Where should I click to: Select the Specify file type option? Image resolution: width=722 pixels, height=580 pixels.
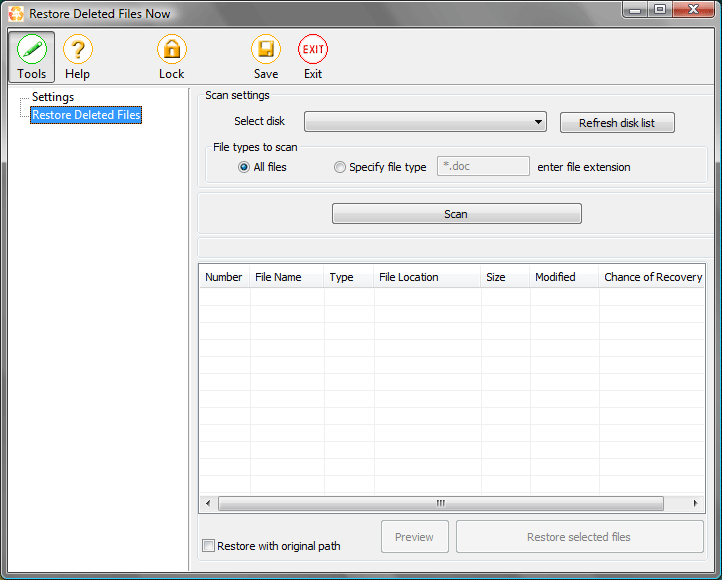coord(340,167)
